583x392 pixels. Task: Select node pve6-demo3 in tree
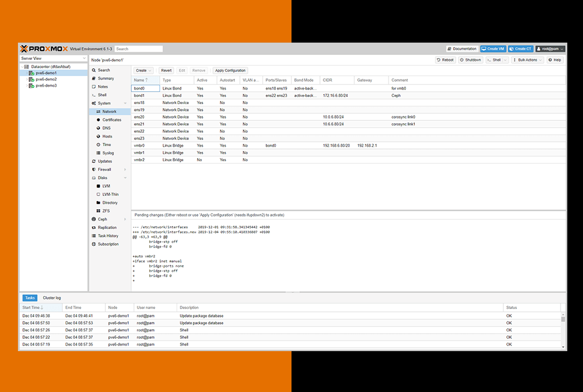[x=46, y=86]
